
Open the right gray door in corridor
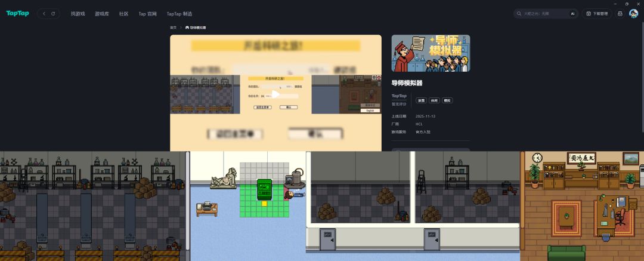click(x=432, y=239)
